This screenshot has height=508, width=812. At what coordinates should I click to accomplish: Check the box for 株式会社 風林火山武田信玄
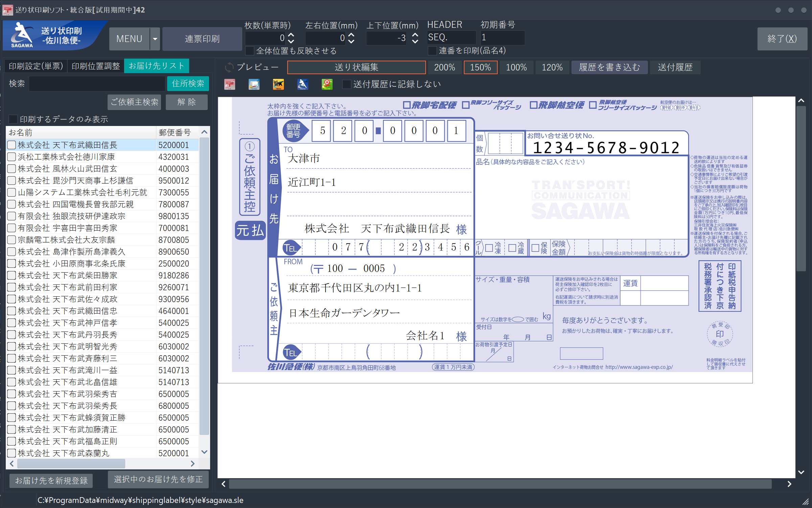coord(12,169)
